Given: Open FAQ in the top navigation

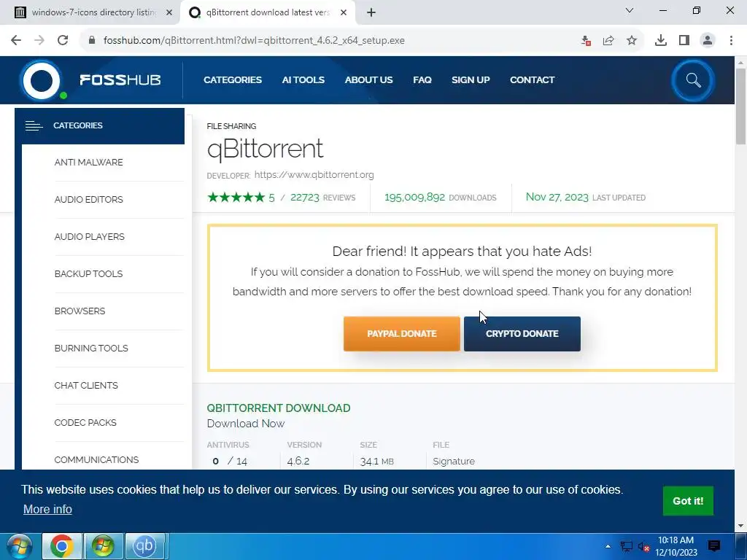Looking at the screenshot, I should 422,80.
